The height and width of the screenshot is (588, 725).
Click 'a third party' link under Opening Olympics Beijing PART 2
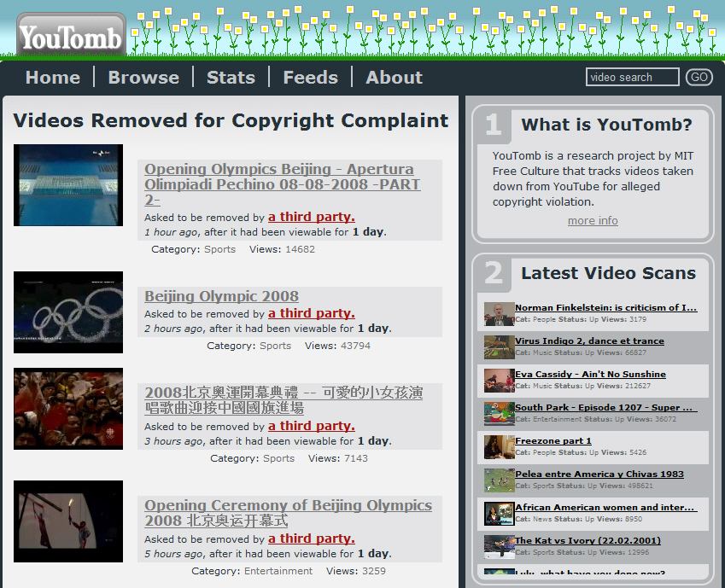[x=312, y=217]
